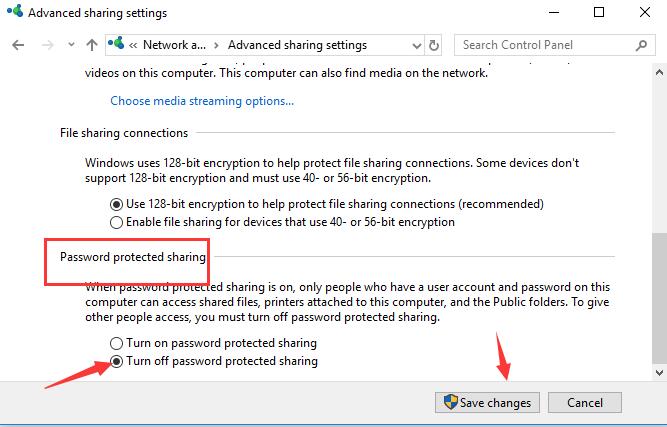The height and width of the screenshot is (427, 667).
Task: Open the Network a... breadcrumb
Action: point(174,45)
